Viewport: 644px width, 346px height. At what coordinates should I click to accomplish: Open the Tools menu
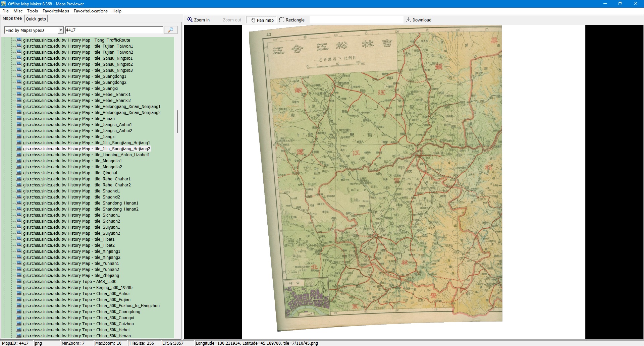(32, 11)
